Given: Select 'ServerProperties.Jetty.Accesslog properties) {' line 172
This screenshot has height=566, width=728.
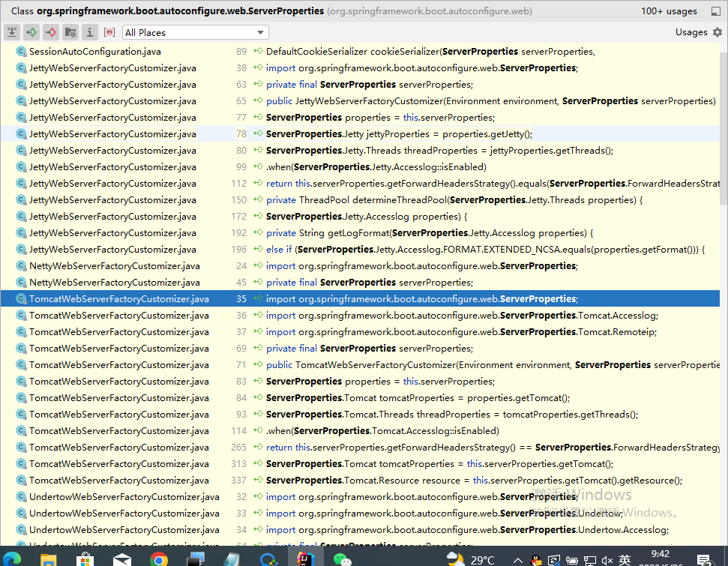Looking at the screenshot, I should click(367, 217).
